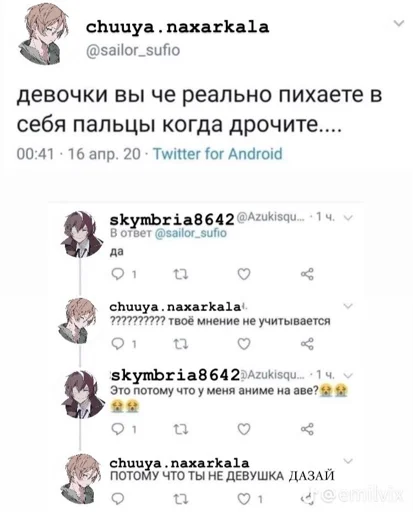Reply to the 'аниме на аве' tweet
The height and width of the screenshot is (512, 413).
click(x=117, y=429)
